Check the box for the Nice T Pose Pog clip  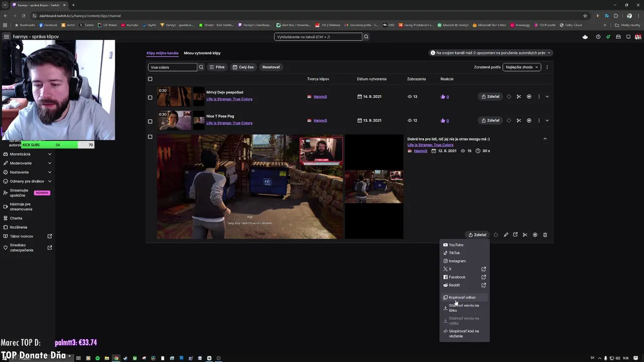150,121
